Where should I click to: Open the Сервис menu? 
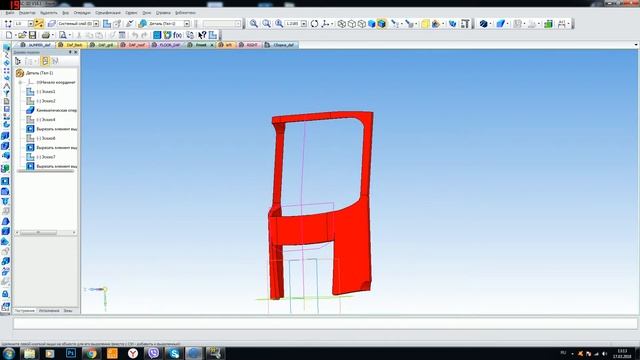click(x=131, y=13)
